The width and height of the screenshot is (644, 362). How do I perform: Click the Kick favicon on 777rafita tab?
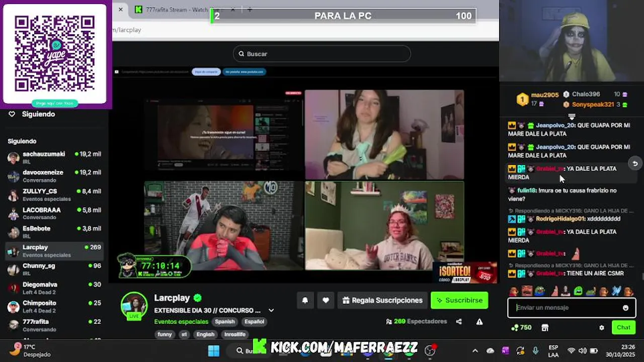tap(138, 10)
